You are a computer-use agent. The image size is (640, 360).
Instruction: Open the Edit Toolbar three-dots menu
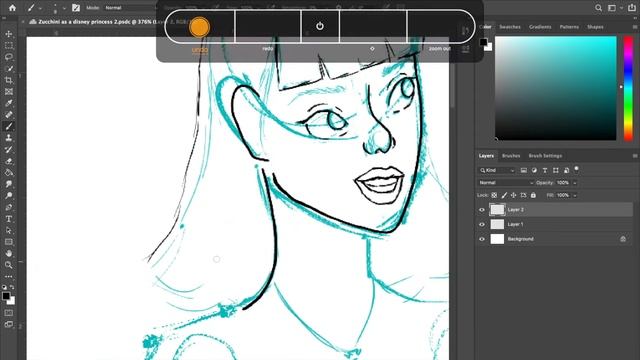point(9,276)
